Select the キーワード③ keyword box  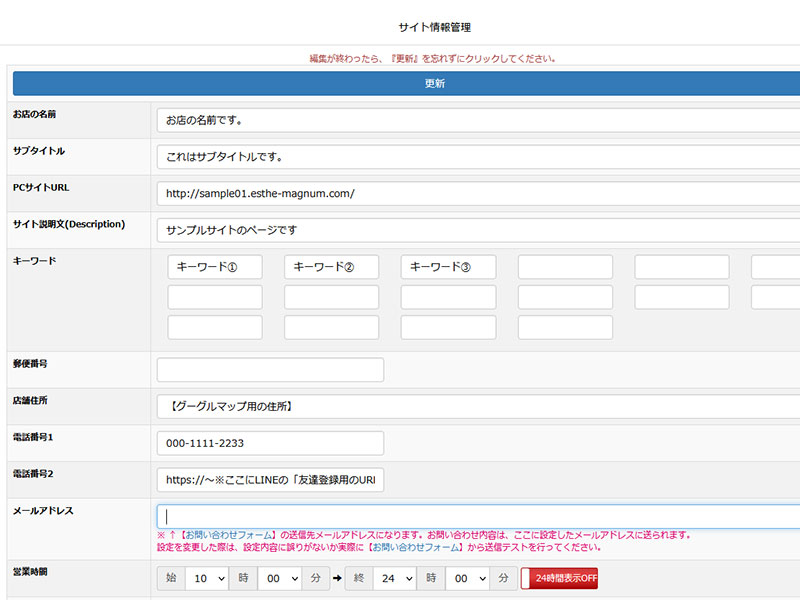pyautogui.click(x=449, y=267)
